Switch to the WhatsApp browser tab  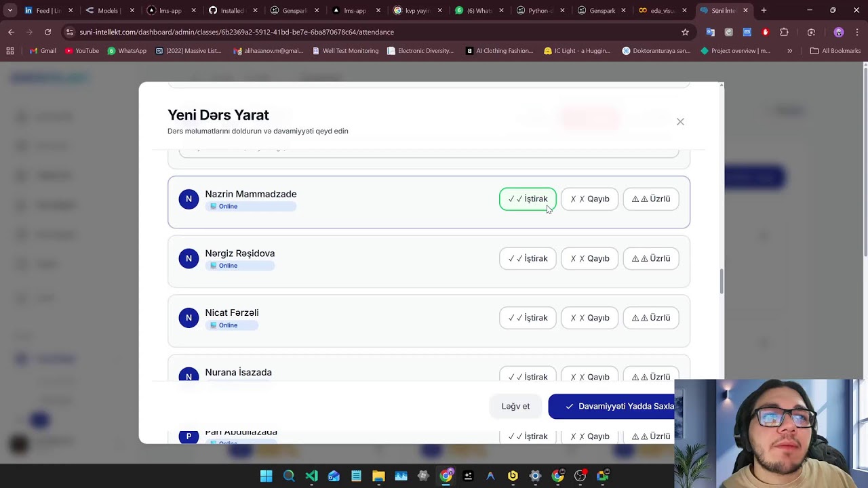click(x=478, y=10)
